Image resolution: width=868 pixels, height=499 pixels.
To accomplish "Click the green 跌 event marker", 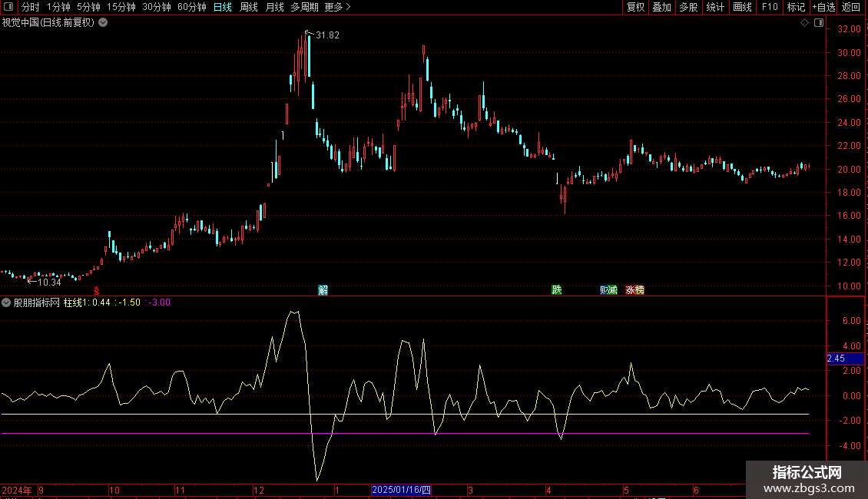I will coord(557,290).
